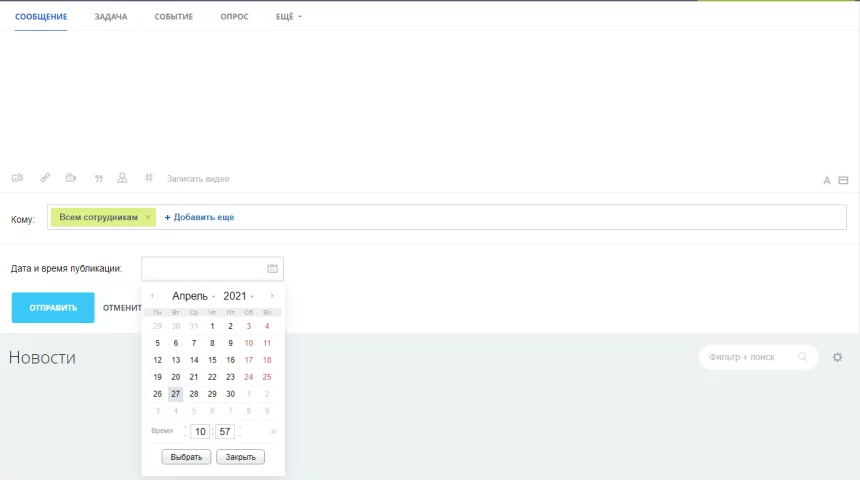
Task: Switch to the 'Опрос' tab
Action: [x=234, y=17]
